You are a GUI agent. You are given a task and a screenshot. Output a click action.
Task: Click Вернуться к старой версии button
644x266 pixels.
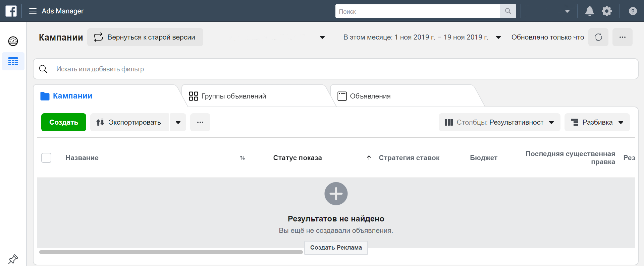coord(145,37)
